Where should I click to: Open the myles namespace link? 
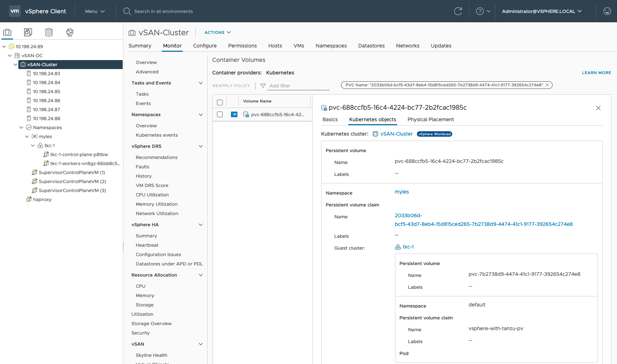(x=402, y=192)
